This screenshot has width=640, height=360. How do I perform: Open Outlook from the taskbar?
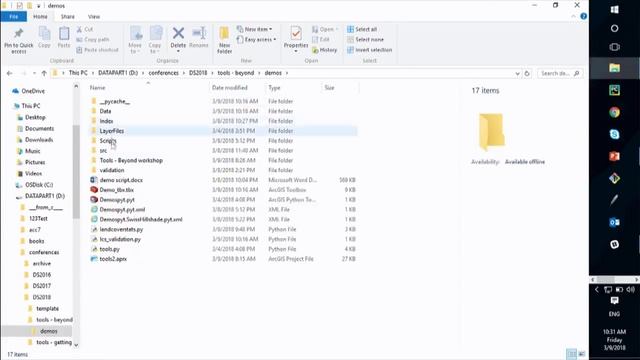coord(614,222)
